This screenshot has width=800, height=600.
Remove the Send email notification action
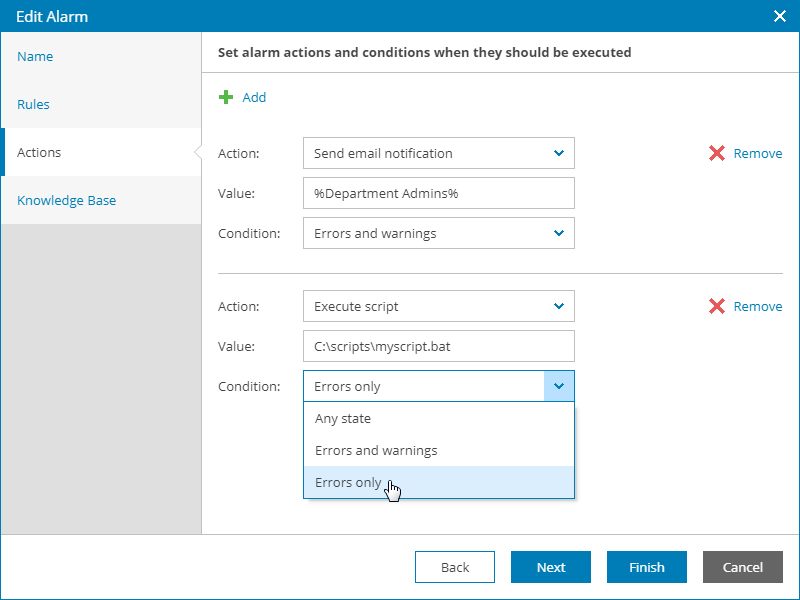pos(757,153)
